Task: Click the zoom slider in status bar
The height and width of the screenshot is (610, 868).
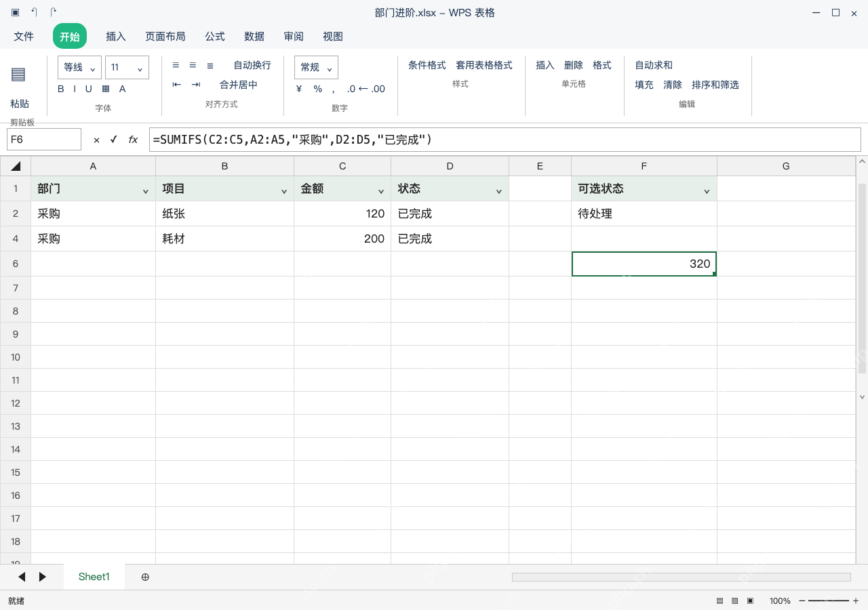Action: tap(829, 601)
